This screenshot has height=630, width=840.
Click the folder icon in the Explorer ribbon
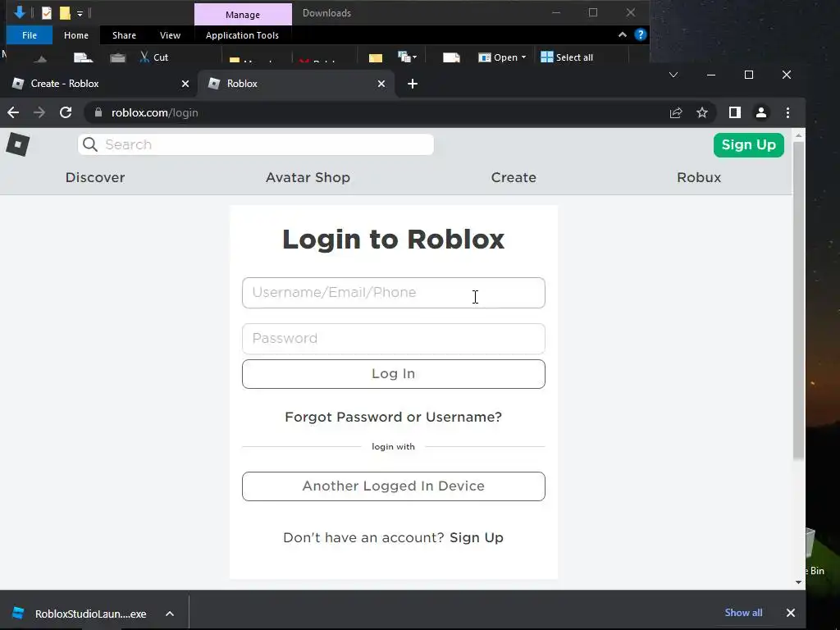[x=376, y=57]
